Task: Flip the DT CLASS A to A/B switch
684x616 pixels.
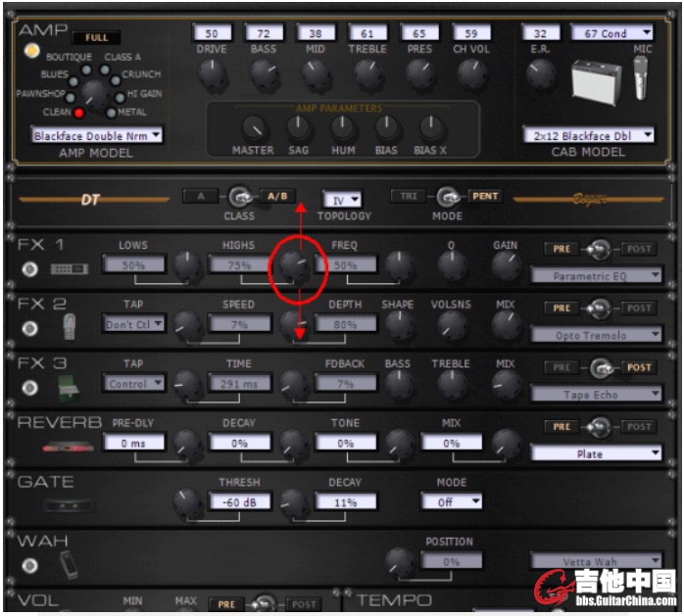Action: click(239, 198)
